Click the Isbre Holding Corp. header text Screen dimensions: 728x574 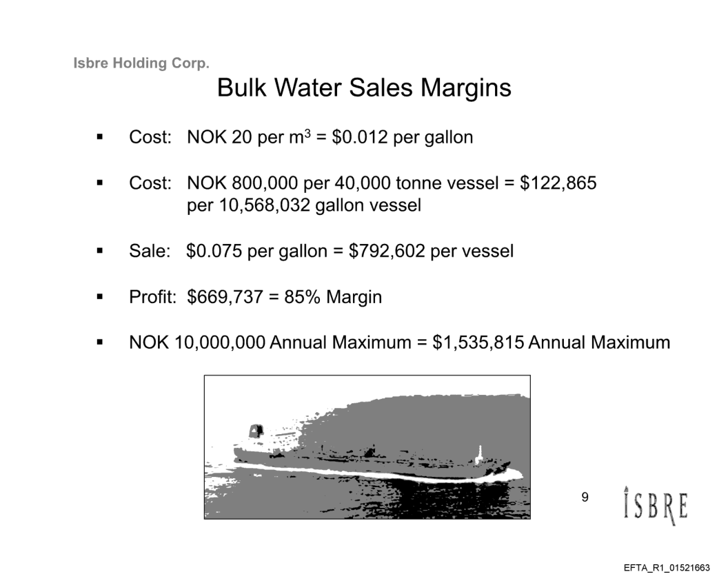[141, 64]
